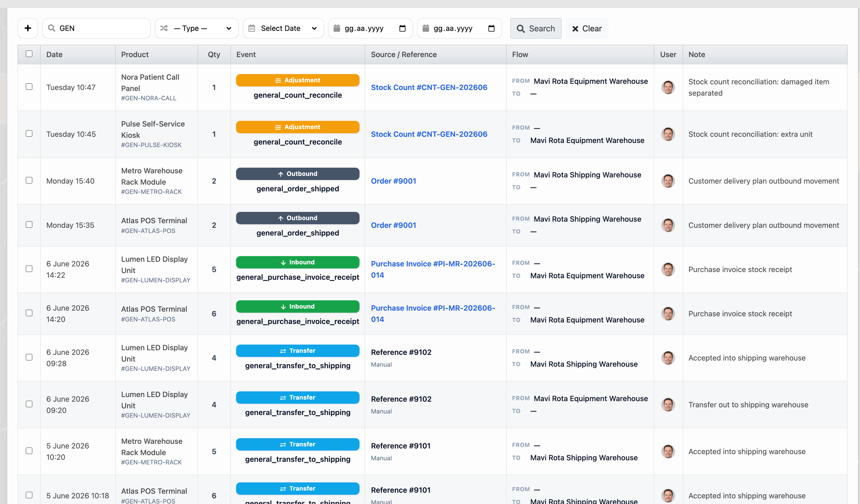Click Transfer badge in 5 June 10:20 row
The width and height of the screenshot is (860, 504).
click(x=298, y=444)
